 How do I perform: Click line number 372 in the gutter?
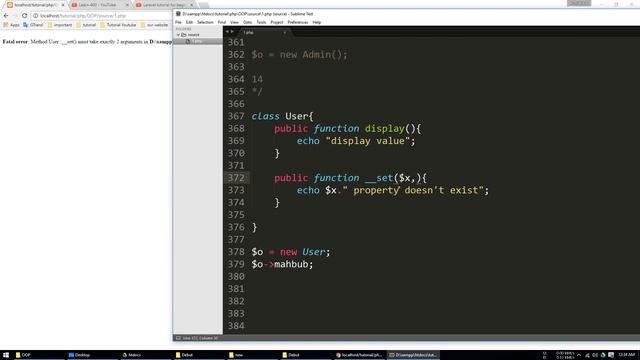click(x=236, y=178)
